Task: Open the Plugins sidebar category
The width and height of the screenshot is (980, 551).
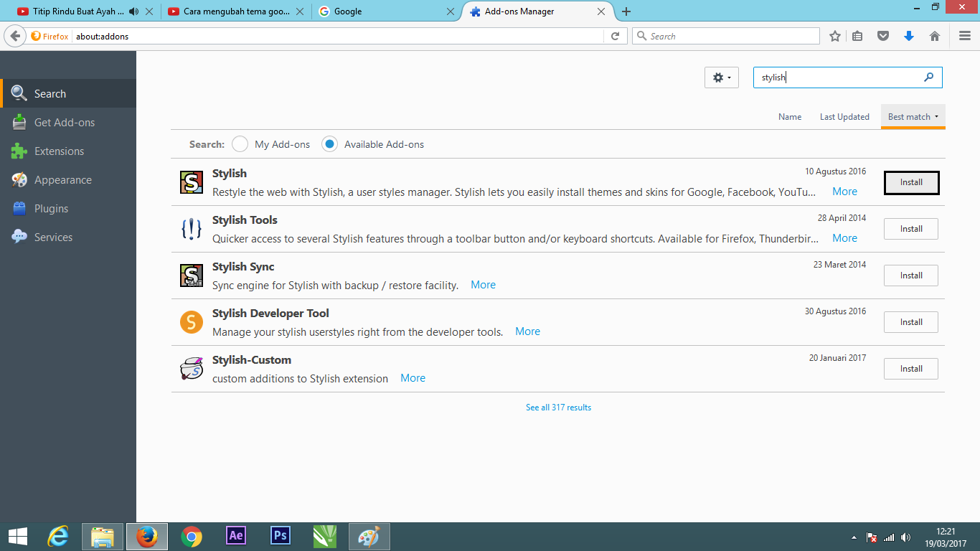Action: pos(68,209)
